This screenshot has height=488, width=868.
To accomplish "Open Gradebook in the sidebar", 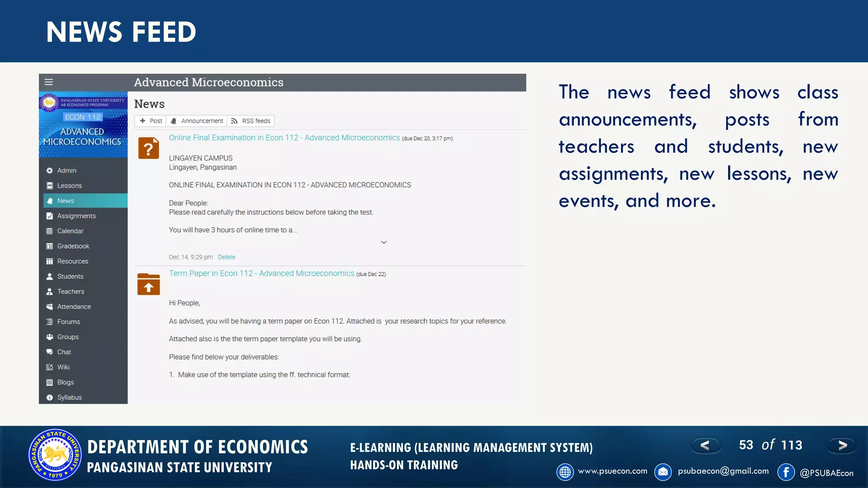I will (x=85, y=246).
